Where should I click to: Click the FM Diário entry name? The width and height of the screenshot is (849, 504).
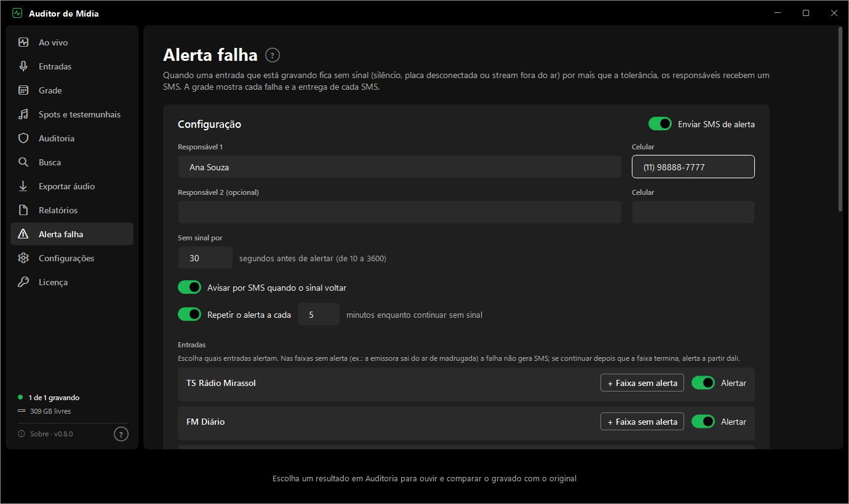[x=205, y=422]
